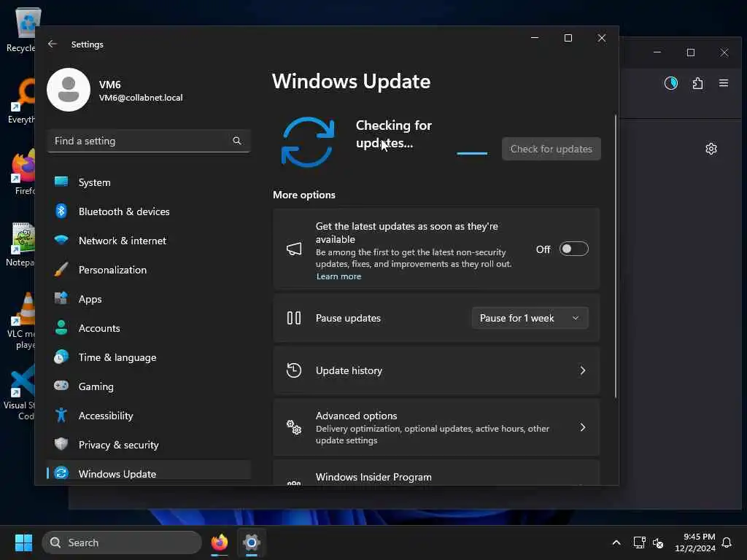Viewport: 747px width, 560px height.
Task: Click the taskbar Search box
Action: pyautogui.click(x=122, y=542)
